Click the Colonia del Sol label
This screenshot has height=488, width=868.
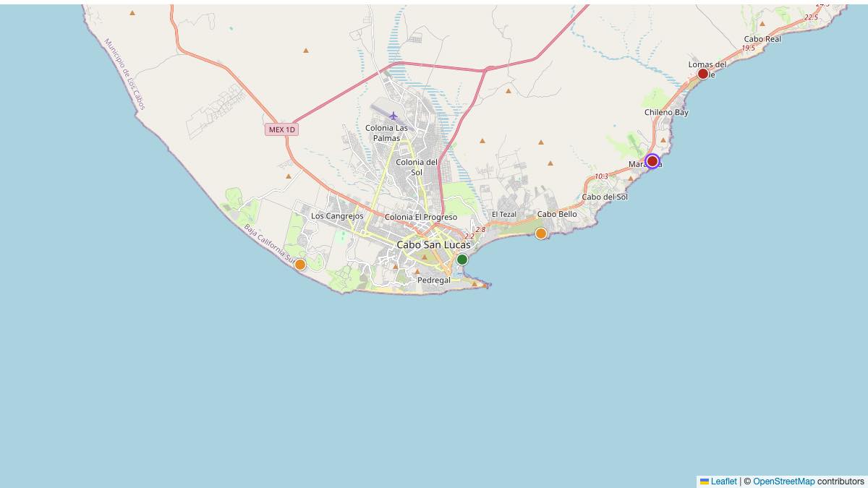(417, 167)
